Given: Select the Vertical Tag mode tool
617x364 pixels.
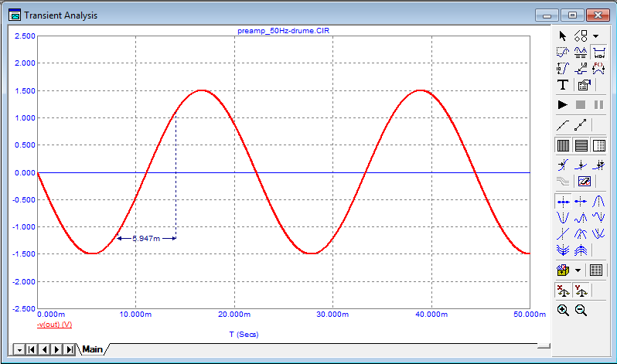Looking at the screenshot, I should pos(563,69).
